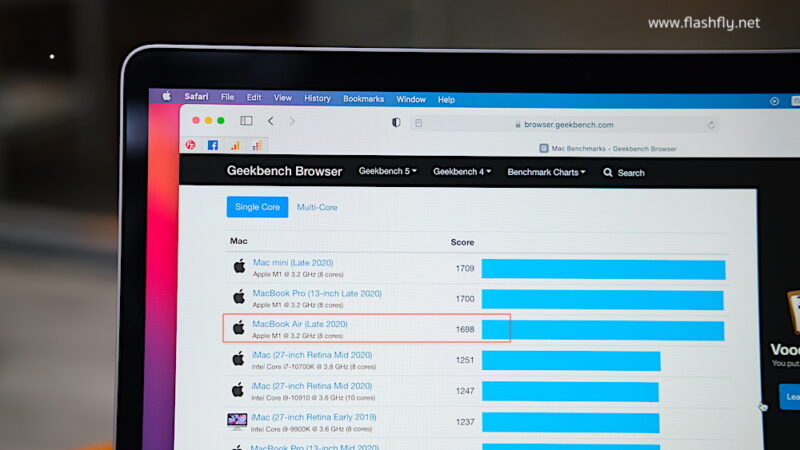Image resolution: width=800 pixels, height=450 pixels.
Task: Click the browser.geekbench.com address field
Action: (x=563, y=125)
